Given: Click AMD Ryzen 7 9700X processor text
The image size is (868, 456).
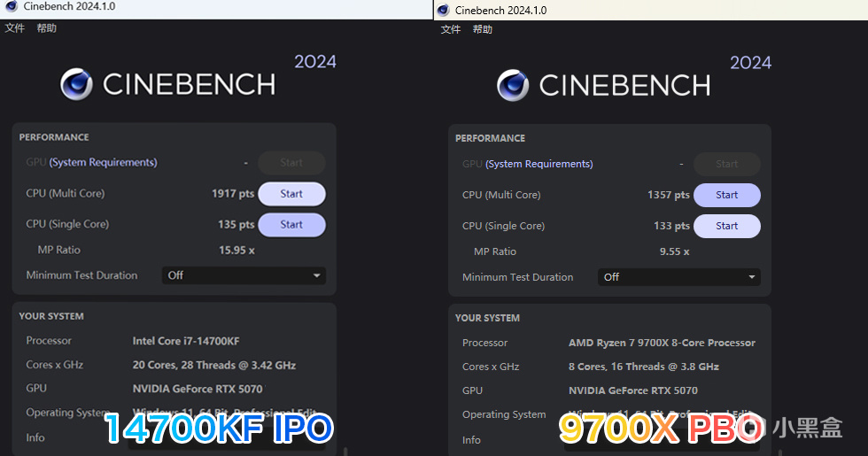Looking at the screenshot, I should pos(663,343).
